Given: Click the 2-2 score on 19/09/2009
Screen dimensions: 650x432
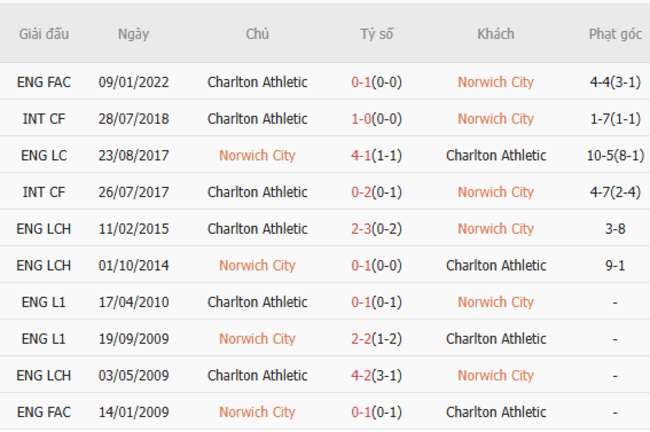Looking at the screenshot, I should pyautogui.click(x=361, y=339).
